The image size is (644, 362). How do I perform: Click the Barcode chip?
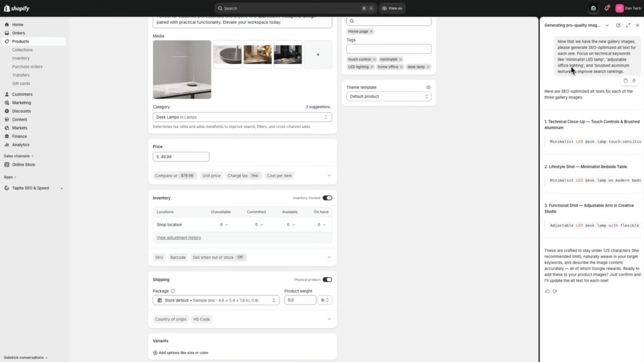click(x=178, y=257)
